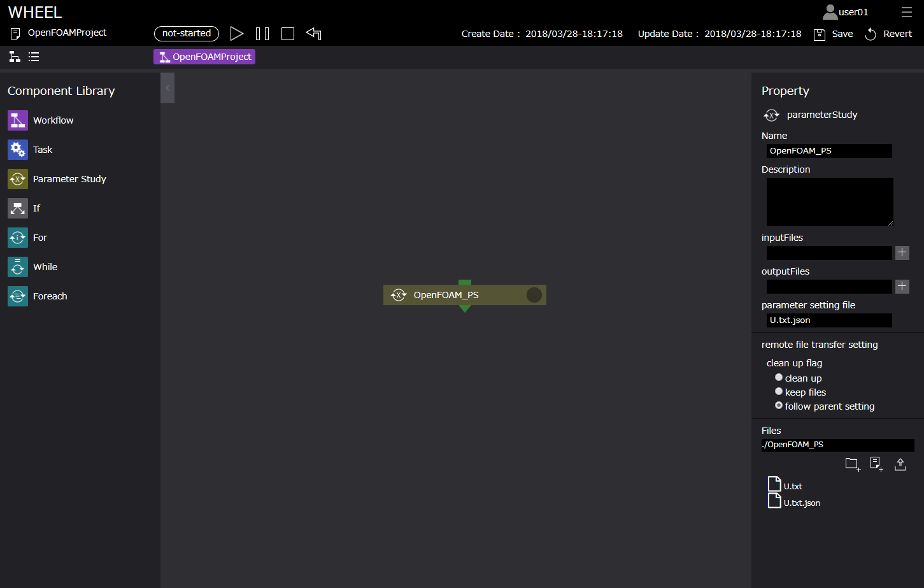
Task: Select the Workflow component icon
Action: [x=18, y=120]
